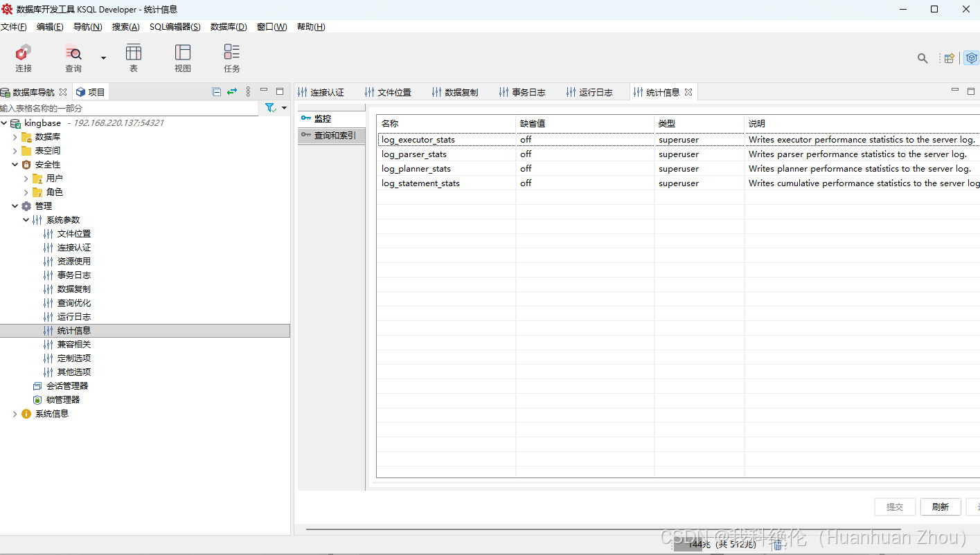Open the 导航(N) menu

87,27
